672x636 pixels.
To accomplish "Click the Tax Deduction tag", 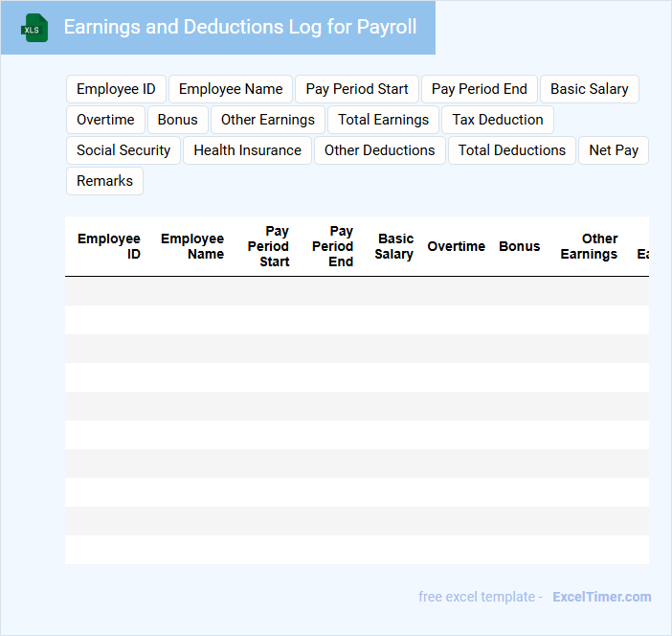I will [x=497, y=120].
